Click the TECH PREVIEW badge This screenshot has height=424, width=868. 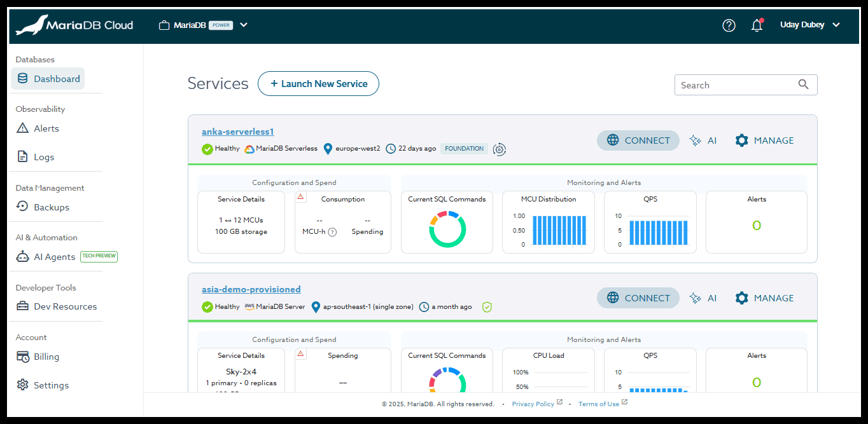(99, 256)
